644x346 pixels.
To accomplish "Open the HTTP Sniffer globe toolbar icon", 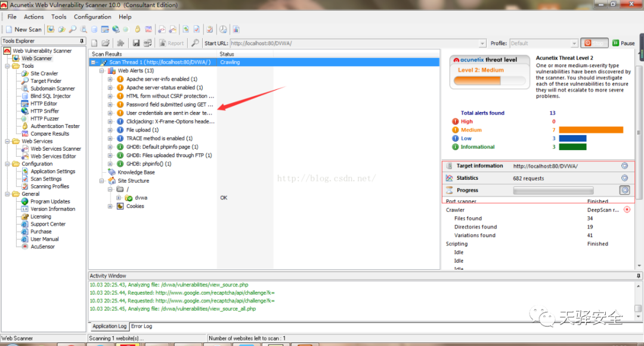I will coord(116,29).
